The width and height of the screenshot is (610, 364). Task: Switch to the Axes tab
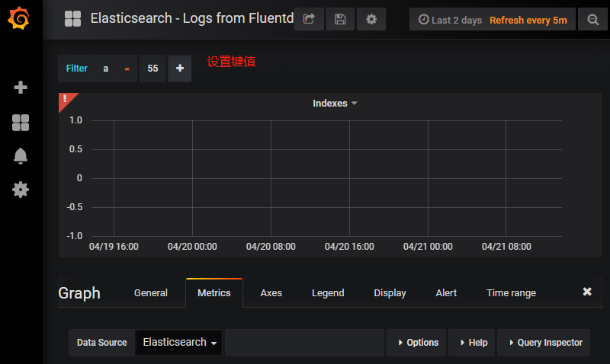[x=271, y=293]
